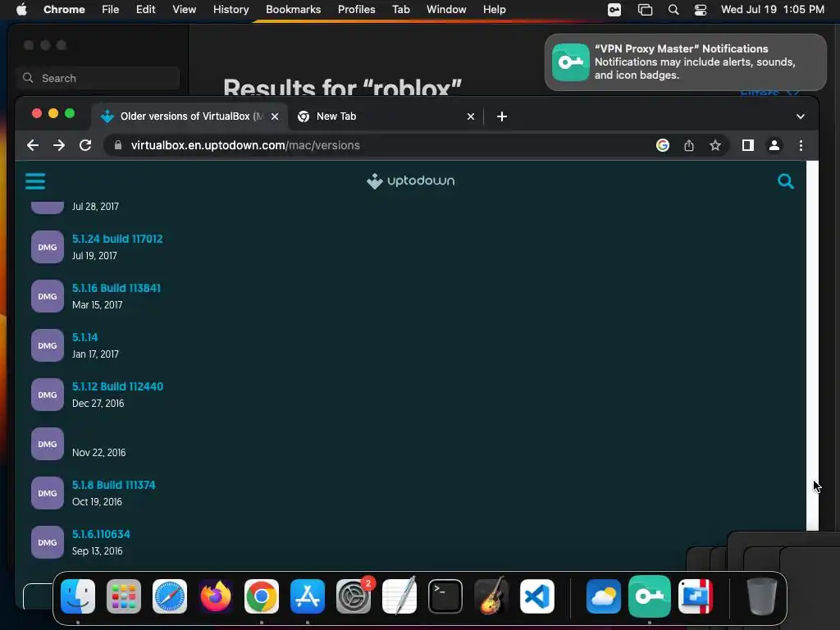The width and height of the screenshot is (840, 630).
Task: Open the Chrome application menu
Action: tap(64, 10)
